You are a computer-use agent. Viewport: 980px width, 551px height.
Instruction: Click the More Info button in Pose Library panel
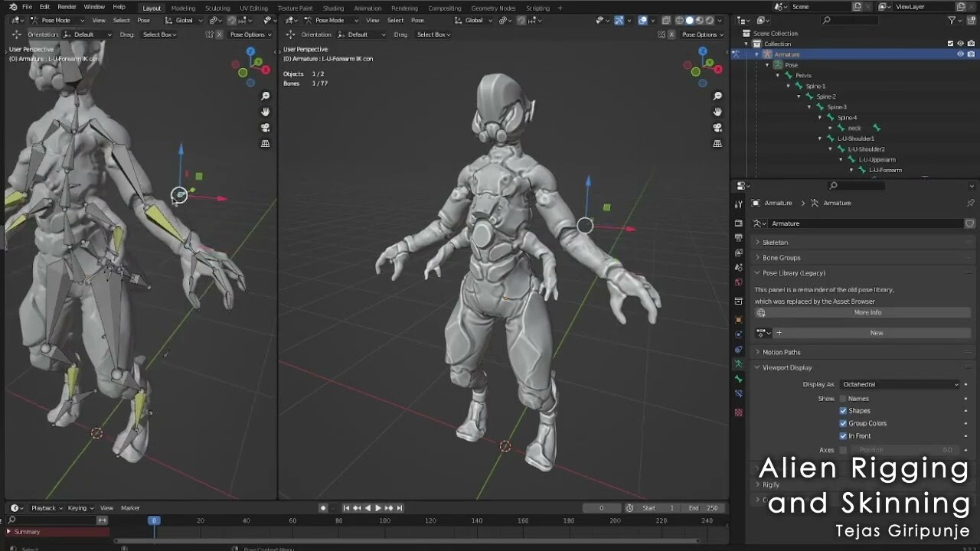tap(867, 312)
